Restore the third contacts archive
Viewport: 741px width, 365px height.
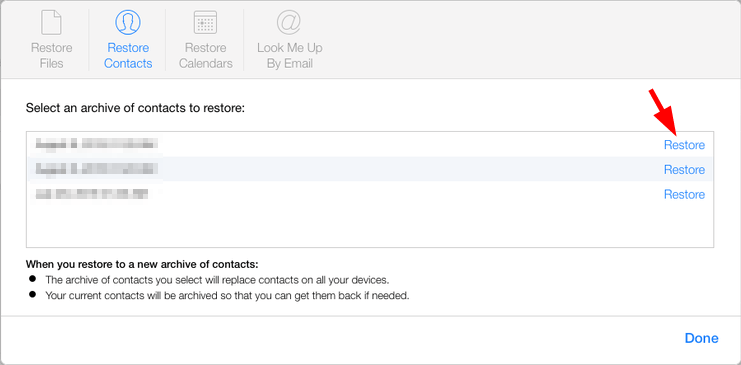[x=684, y=194]
